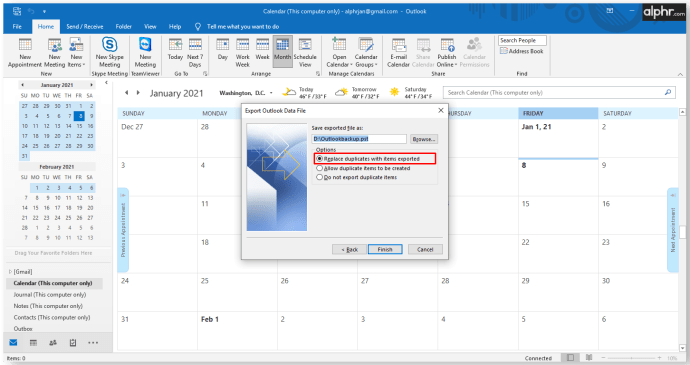Jump to Previous Appointment

(123, 230)
